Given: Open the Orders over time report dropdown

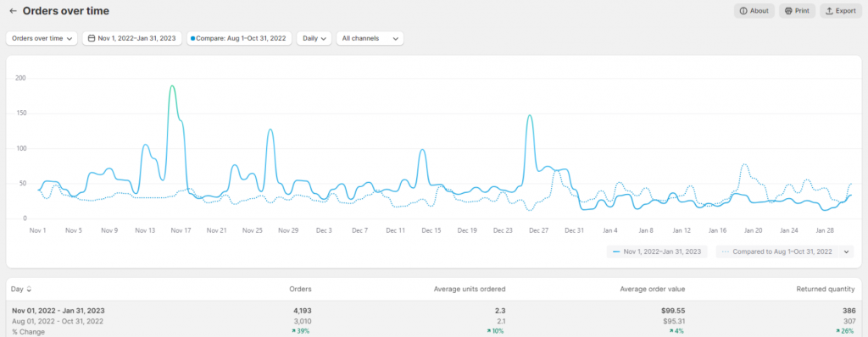Looking at the screenshot, I should pyautogui.click(x=42, y=39).
